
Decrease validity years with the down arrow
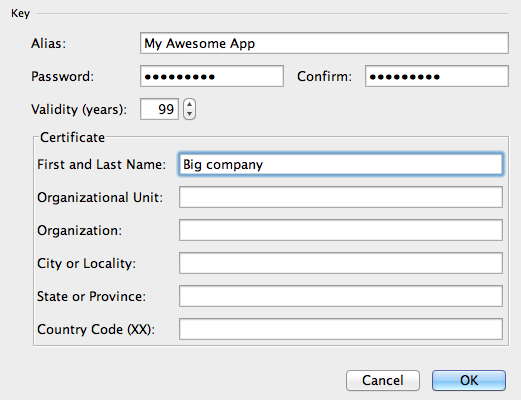click(189, 114)
